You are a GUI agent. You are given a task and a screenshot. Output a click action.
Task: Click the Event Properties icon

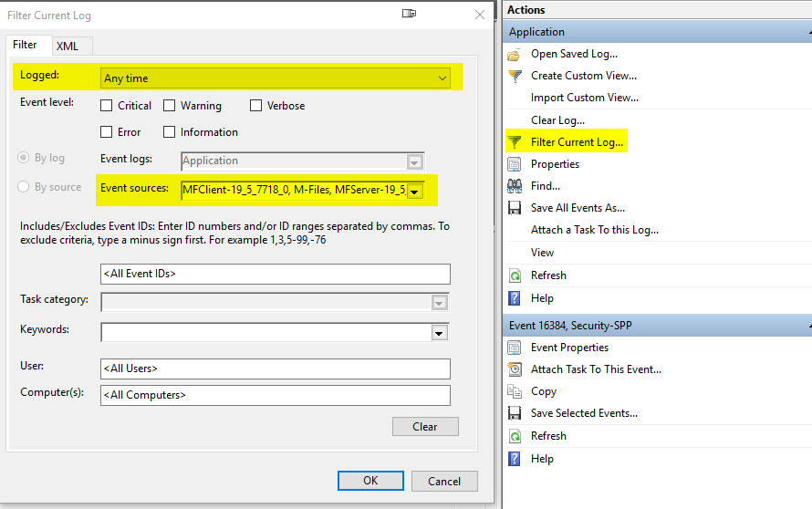515,348
